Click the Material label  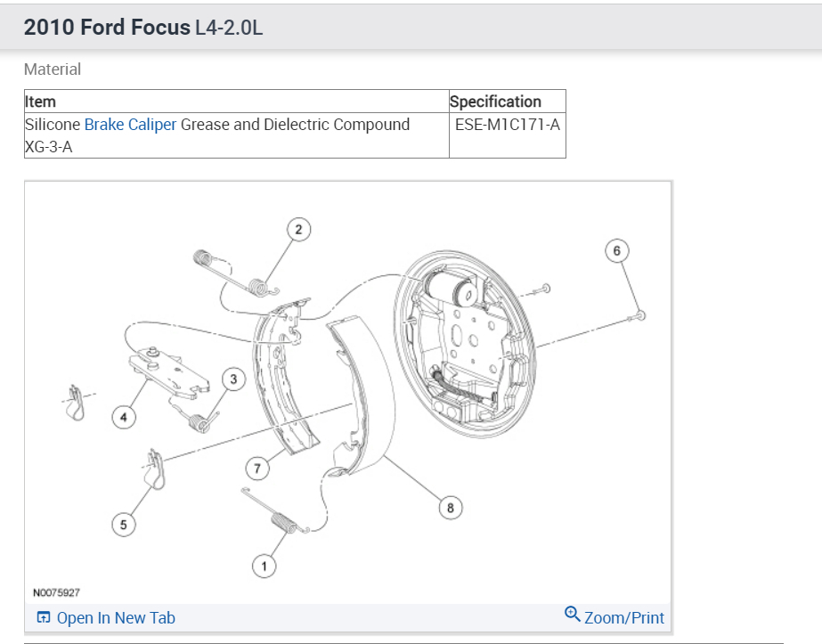(x=53, y=69)
